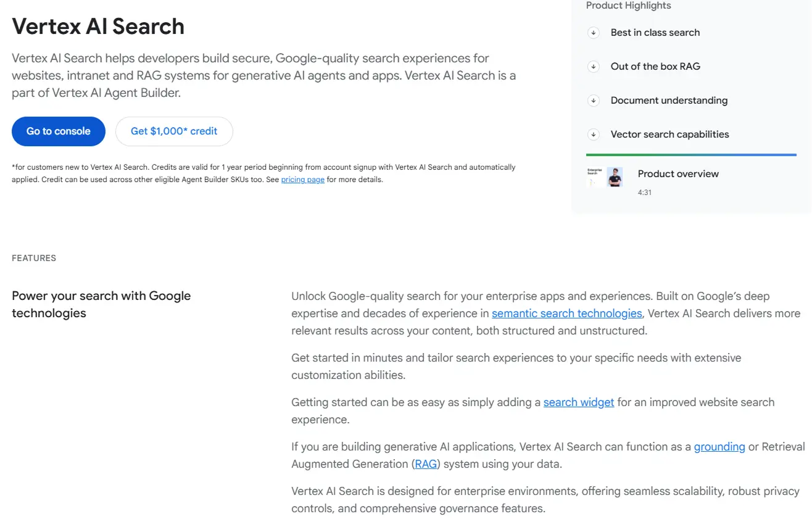Click the Enterprise Search preview image
The image size is (812, 519).
point(605,177)
